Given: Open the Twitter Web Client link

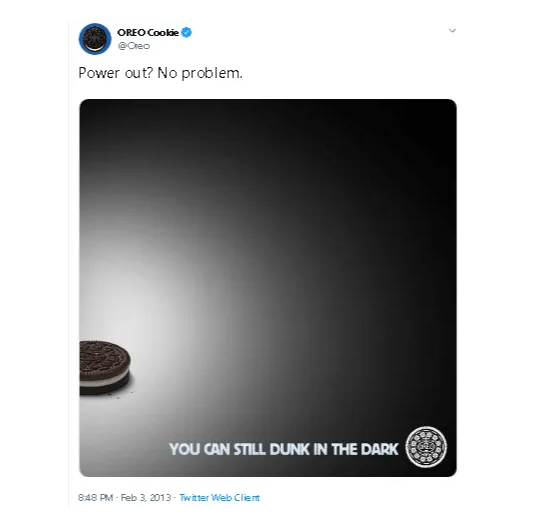Looking at the screenshot, I should (219, 498).
